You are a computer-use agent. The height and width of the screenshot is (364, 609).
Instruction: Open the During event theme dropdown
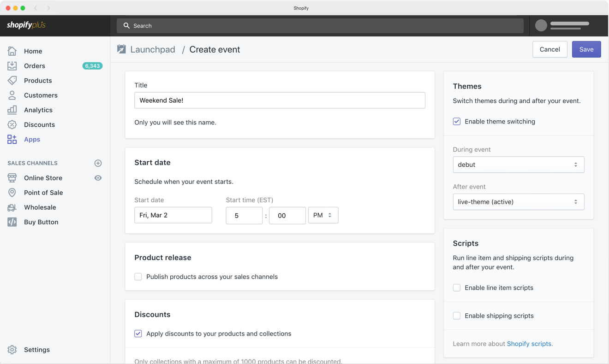point(519,164)
